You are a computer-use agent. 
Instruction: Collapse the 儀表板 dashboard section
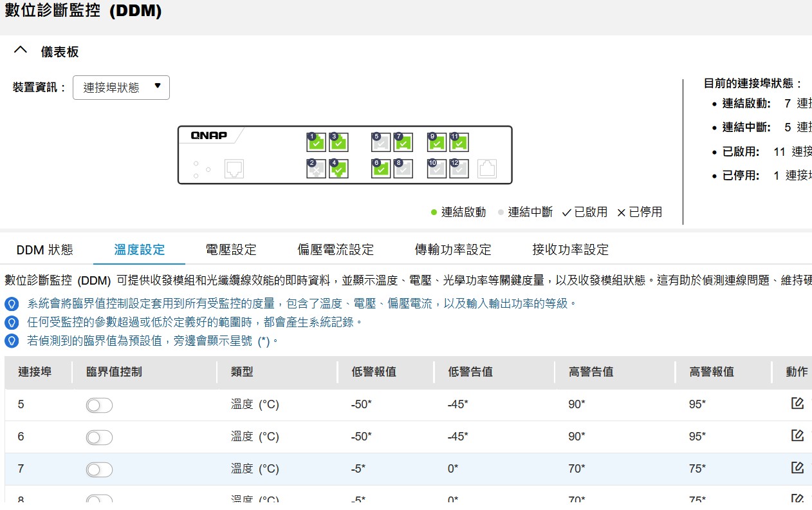pyautogui.click(x=21, y=51)
